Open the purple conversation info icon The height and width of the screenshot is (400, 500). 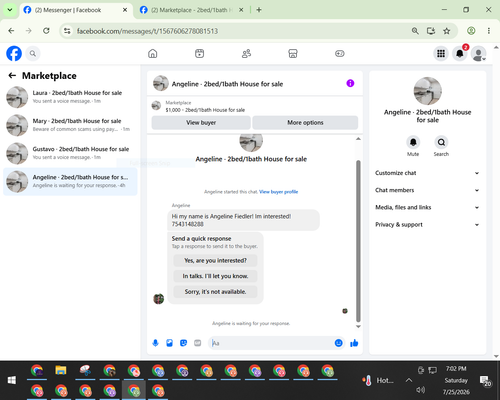(350, 83)
